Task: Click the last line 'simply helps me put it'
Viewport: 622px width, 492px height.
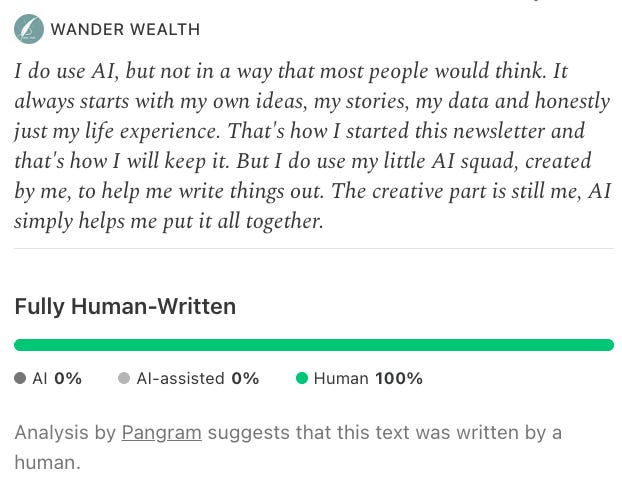Action: tap(169, 221)
